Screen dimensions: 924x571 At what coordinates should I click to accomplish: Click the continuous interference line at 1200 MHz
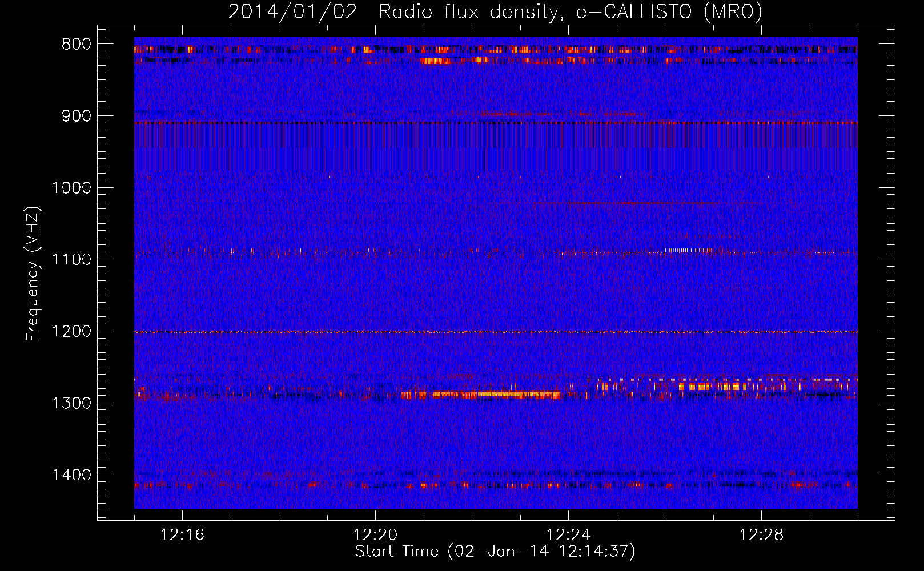click(x=496, y=332)
